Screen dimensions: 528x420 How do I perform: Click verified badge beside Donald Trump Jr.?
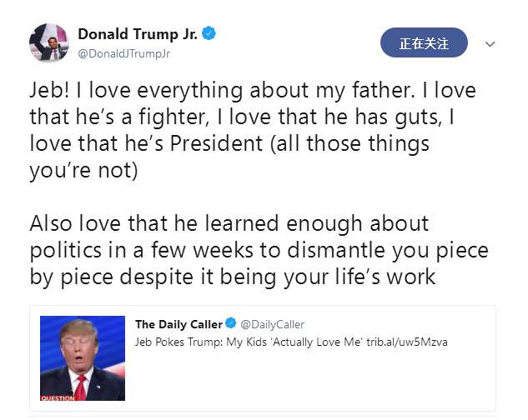click(209, 34)
